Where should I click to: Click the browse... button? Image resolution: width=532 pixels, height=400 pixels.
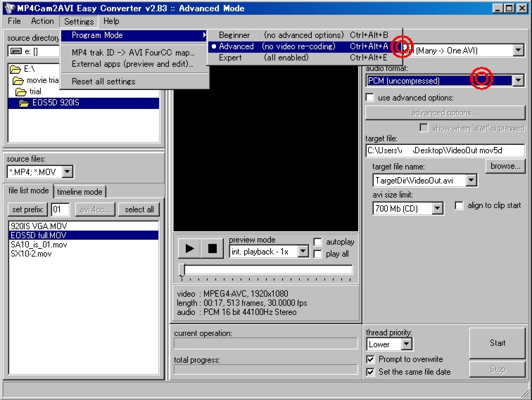pyautogui.click(x=505, y=166)
